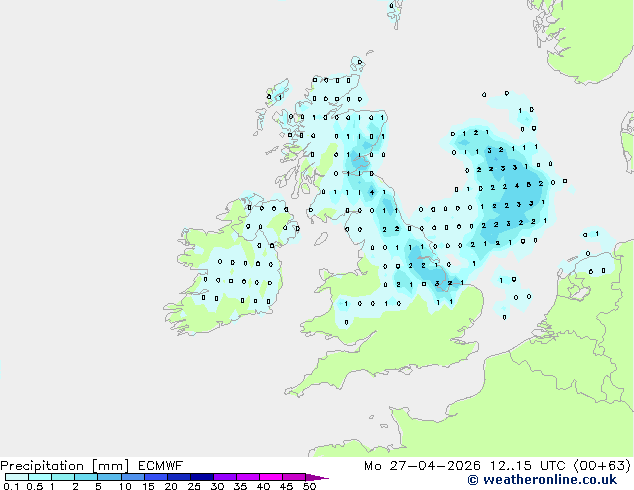
Task: Click the '12..15 UTC' time text
Action: coord(527,466)
